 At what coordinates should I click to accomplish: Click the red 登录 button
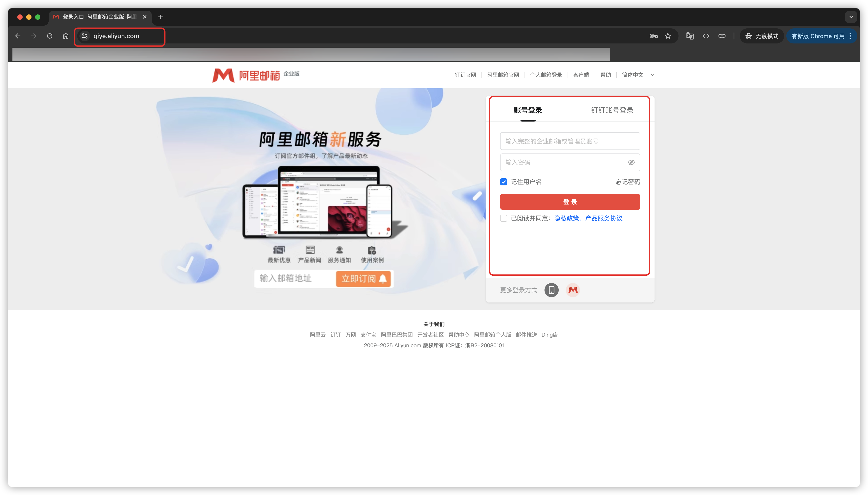click(x=570, y=202)
